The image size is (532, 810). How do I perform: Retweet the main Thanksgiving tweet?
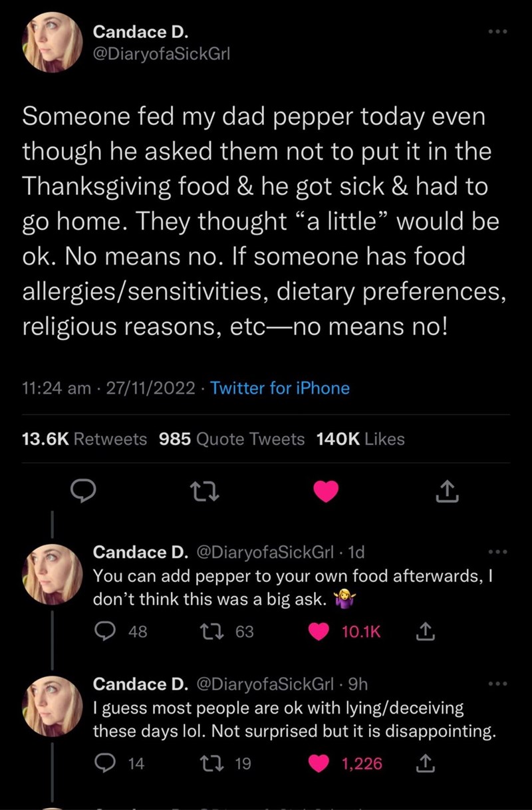coord(199,491)
